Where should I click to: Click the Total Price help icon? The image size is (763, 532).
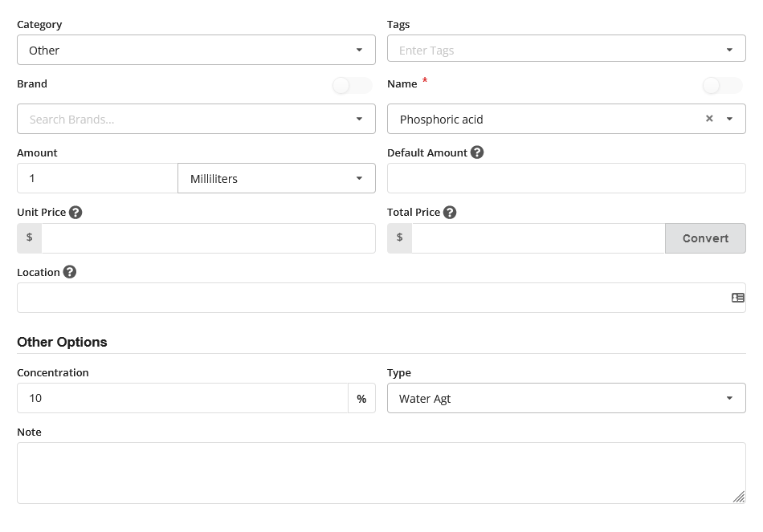(x=450, y=213)
